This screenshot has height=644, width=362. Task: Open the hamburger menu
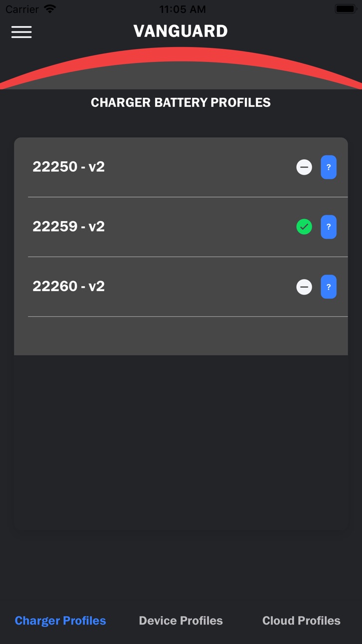(x=21, y=32)
